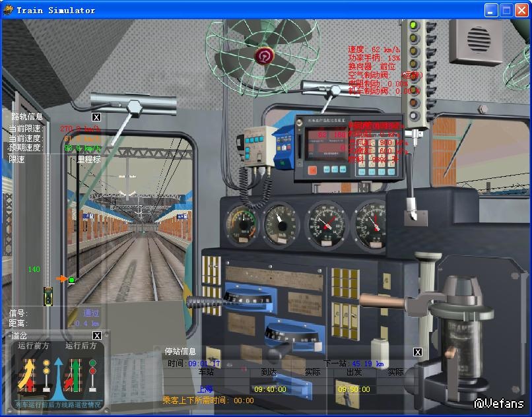Click the green 140 speed limit label

(34, 269)
